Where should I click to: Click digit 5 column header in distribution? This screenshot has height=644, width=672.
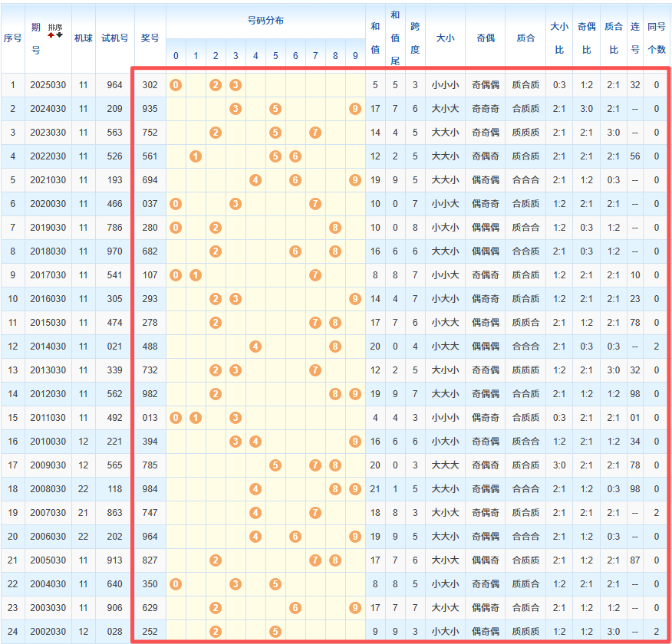275,55
